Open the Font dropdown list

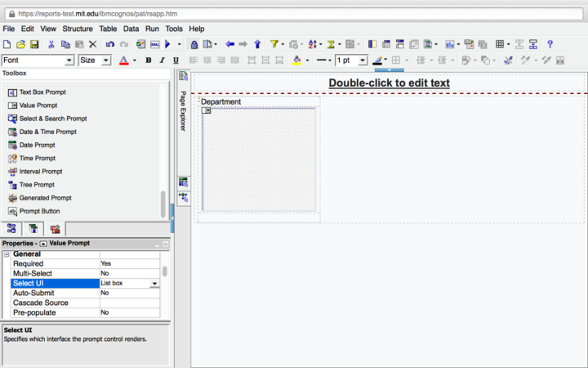[x=69, y=61]
